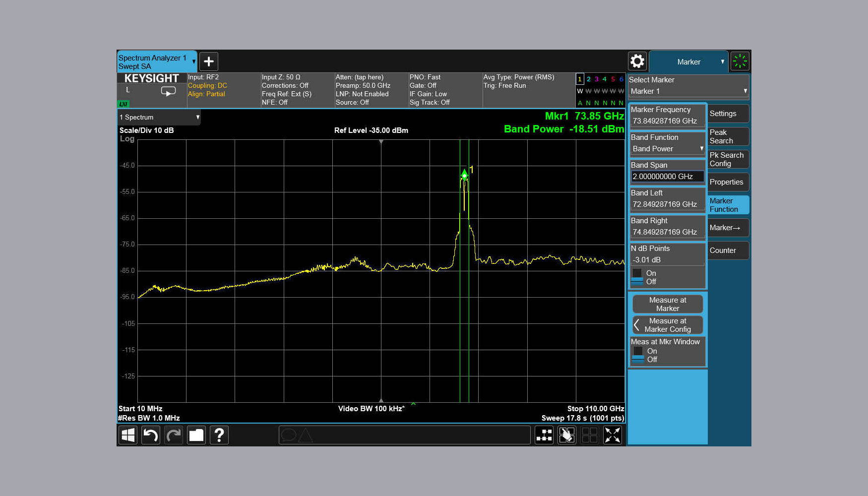Click #Res BW 1.0 MHz label

pyautogui.click(x=149, y=418)
